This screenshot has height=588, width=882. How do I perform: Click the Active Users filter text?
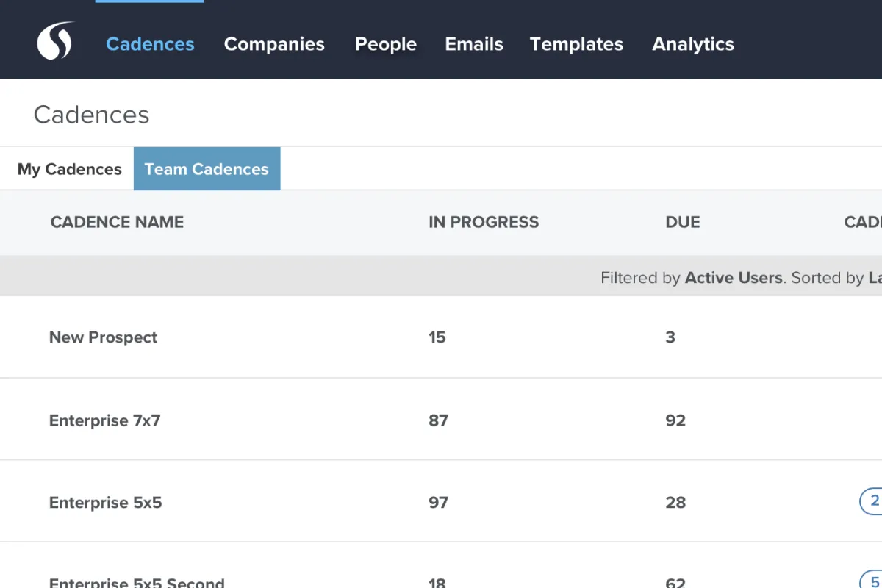[733, 278]
